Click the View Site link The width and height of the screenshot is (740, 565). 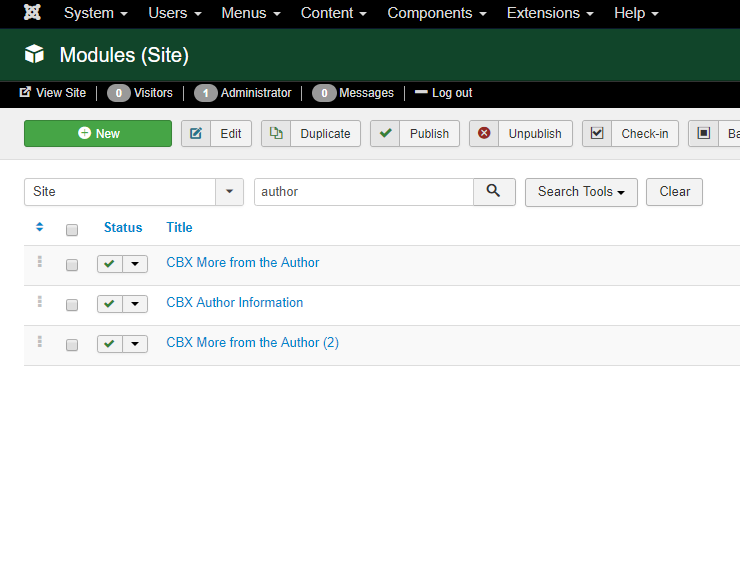pyautogui.click(x=61, y=93)
